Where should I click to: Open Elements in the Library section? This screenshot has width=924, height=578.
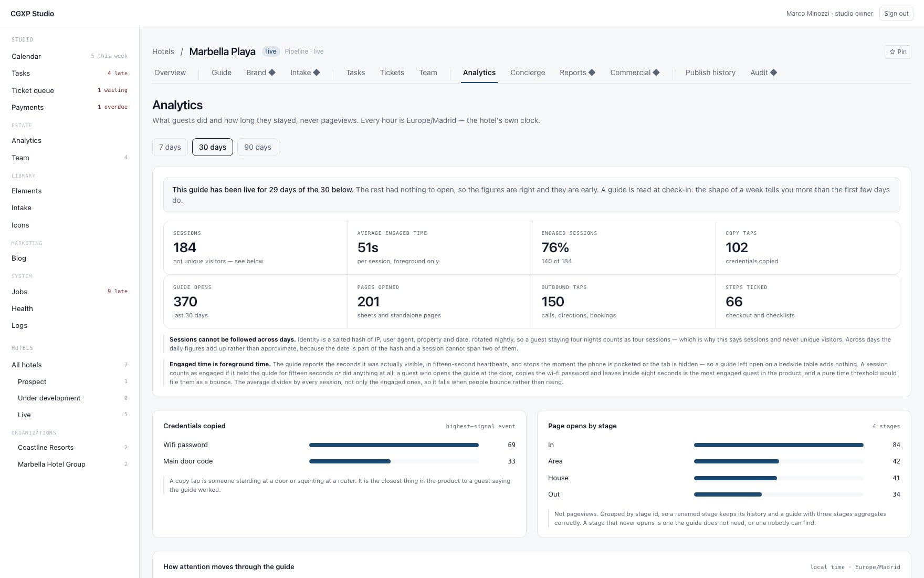[69, 191]
